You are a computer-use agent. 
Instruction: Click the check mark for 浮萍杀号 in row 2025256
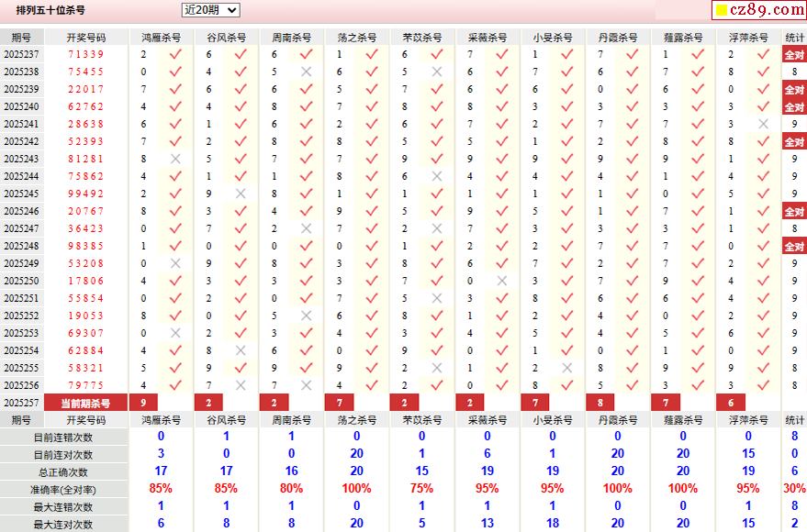point(763,385)
